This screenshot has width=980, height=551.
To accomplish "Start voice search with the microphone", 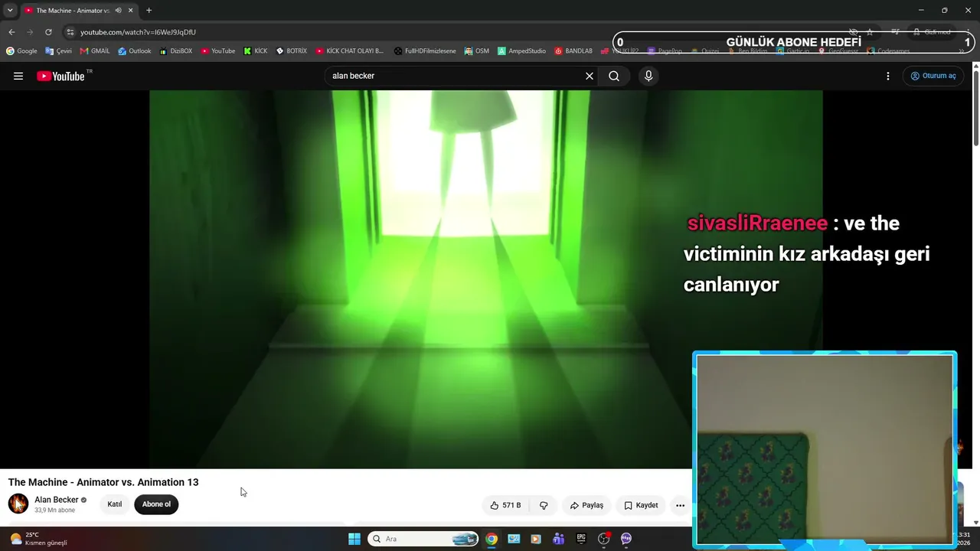I will tap(648, 76).
